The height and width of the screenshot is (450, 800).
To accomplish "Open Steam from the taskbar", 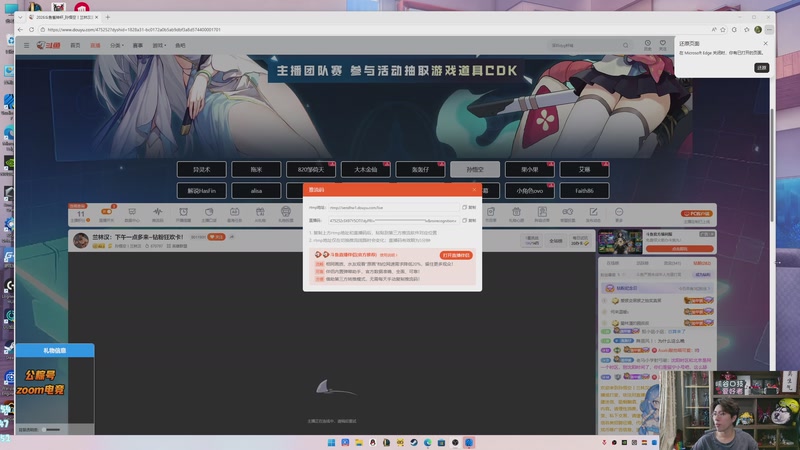I will coord(414,442).
